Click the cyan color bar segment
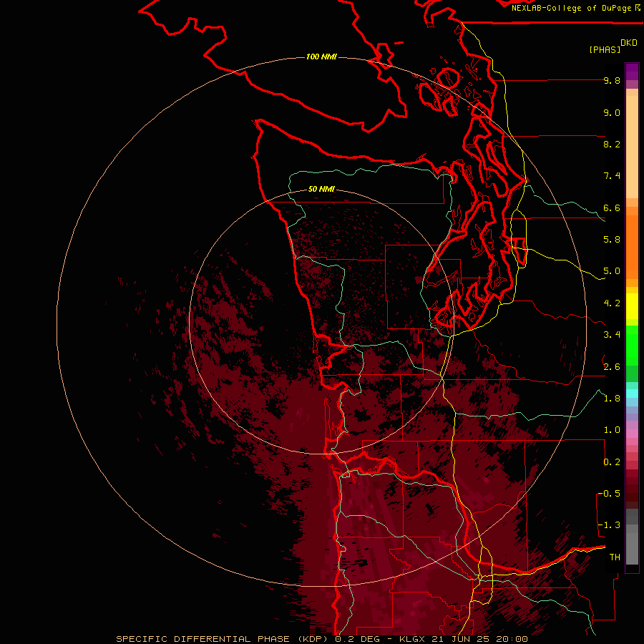The width and height of the screenshot is (644, 644). [632, 394]
